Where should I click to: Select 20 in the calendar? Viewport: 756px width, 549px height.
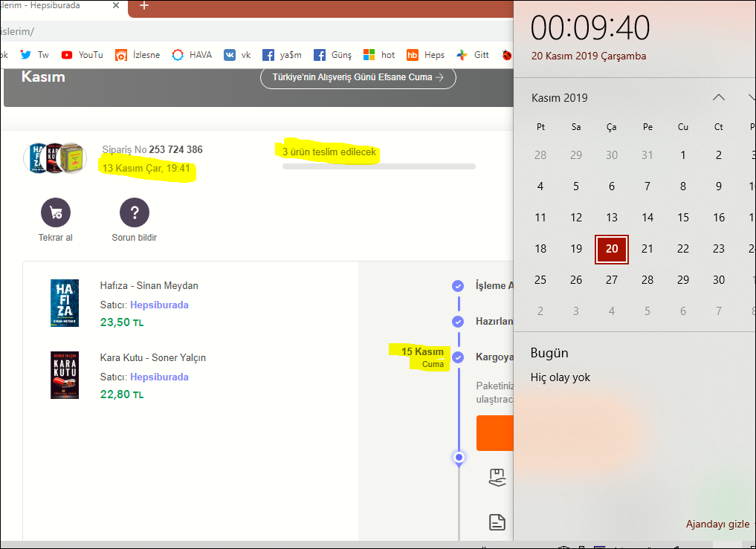pyautogui.click(x=611, y=249)
